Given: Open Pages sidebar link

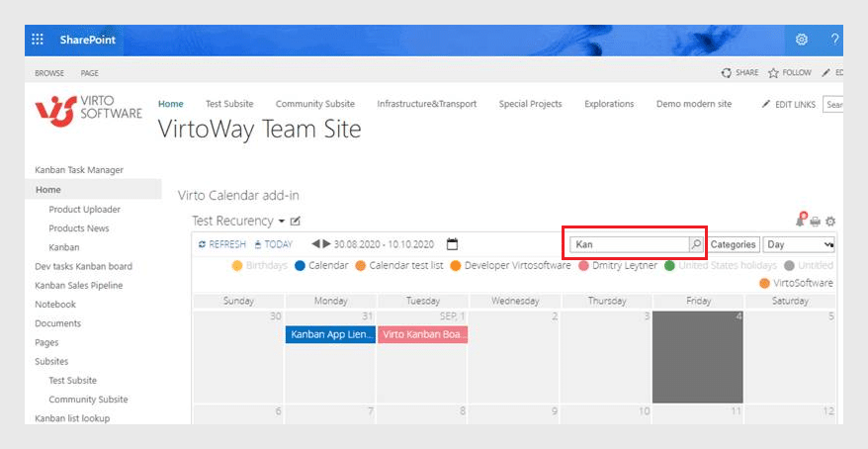Looking at the screenshot, I should click(x=46, y=342).
